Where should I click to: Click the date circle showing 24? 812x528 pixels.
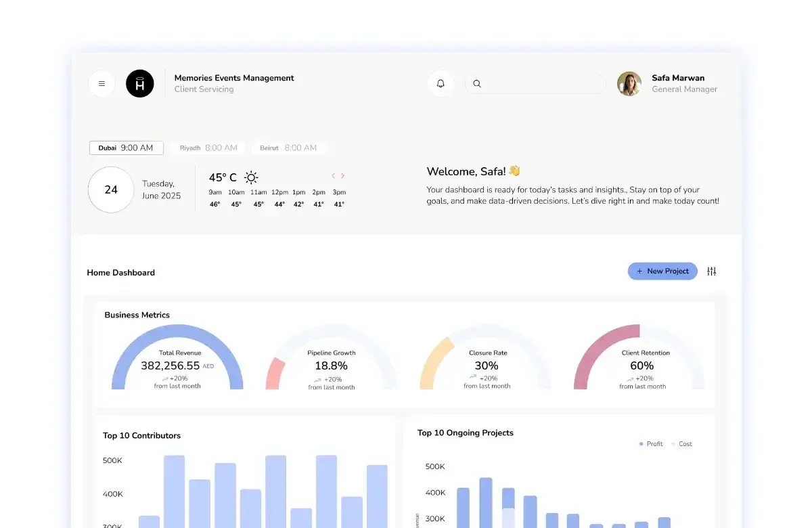click(111, 190)
